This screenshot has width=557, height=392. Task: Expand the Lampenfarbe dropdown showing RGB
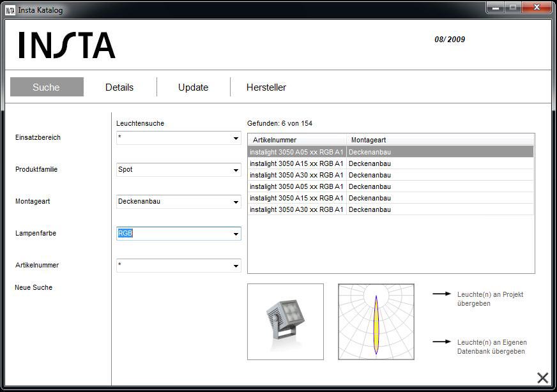pos(179,234)
